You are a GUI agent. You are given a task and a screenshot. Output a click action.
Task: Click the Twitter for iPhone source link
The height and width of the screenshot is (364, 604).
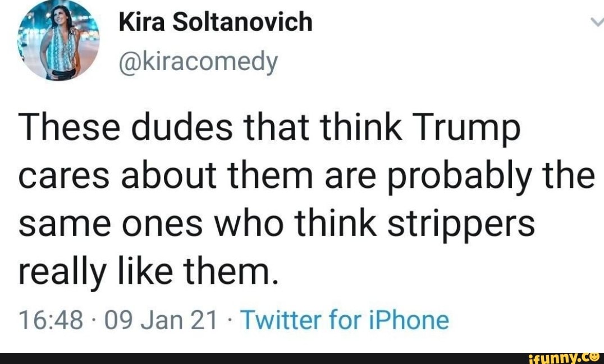[x=345, y=320]
